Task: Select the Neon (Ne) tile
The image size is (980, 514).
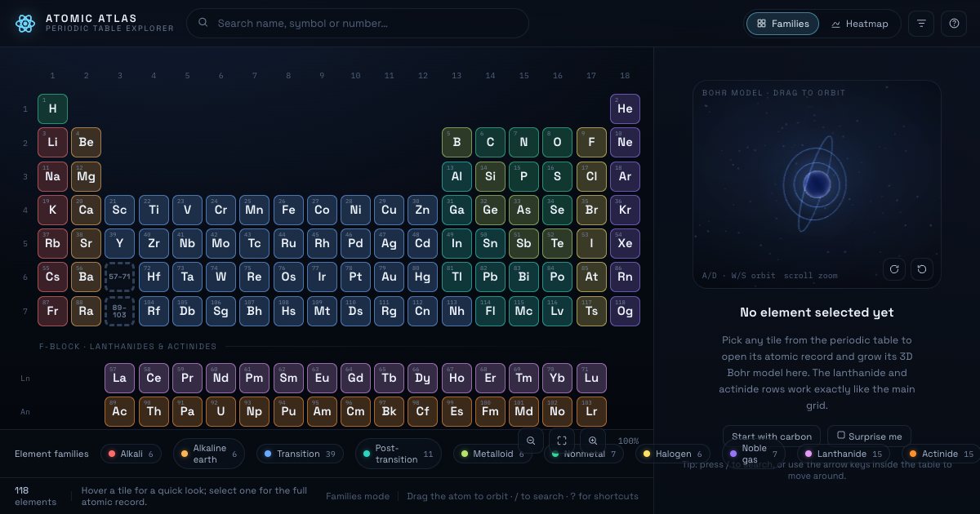Action: [625, 142]
